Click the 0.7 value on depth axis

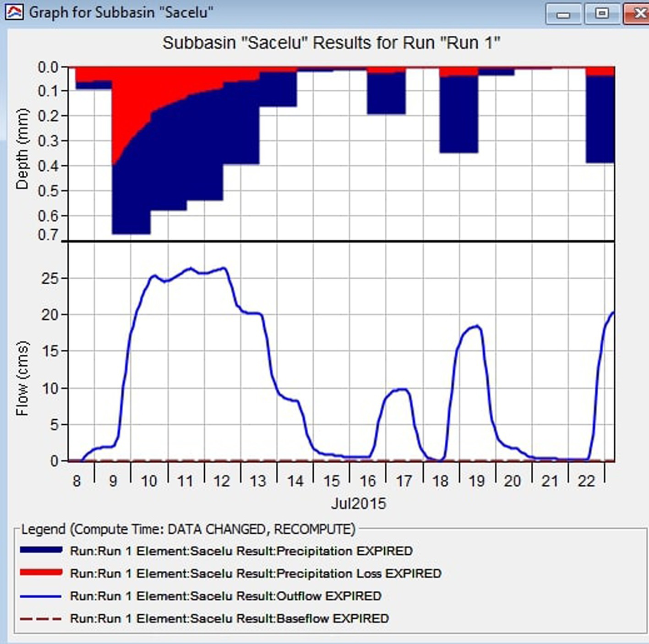pos(48,235)
